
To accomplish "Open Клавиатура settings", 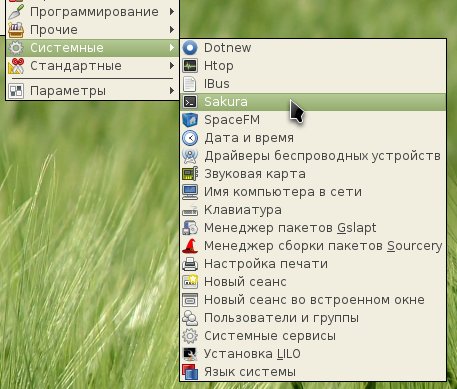I will [313, 210].
